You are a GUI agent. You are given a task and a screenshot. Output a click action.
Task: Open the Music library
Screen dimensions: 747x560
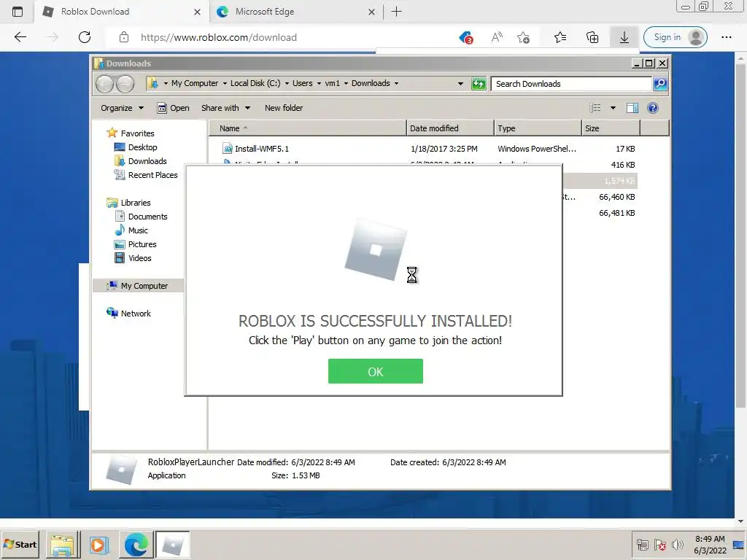pos(138,230)
